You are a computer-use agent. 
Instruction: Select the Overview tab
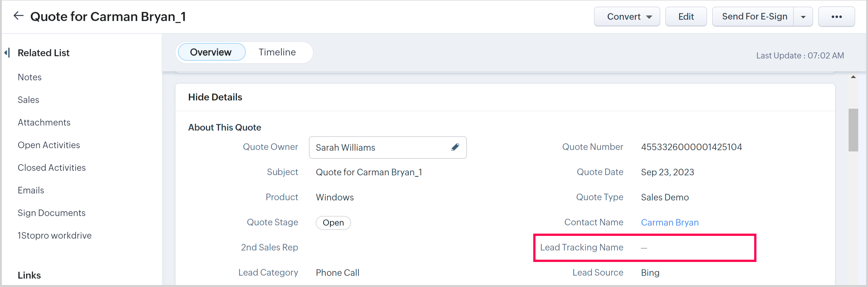211,52
